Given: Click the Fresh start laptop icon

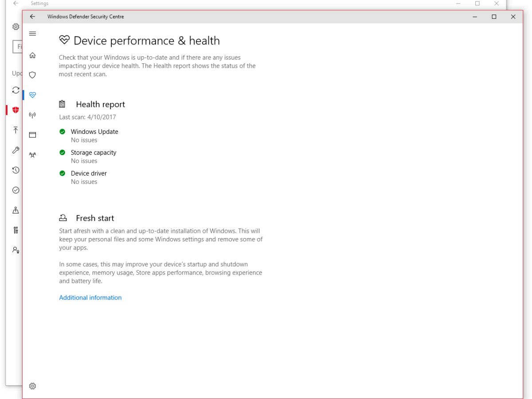Looking at the screenshot, I should coord(63,218).
